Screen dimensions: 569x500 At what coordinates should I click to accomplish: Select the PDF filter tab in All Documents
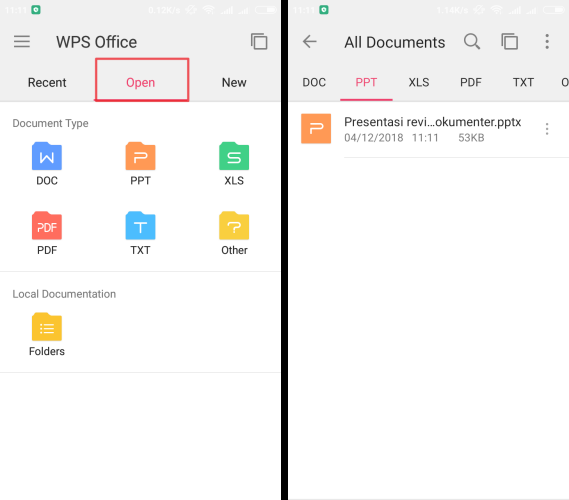(471, 82)
